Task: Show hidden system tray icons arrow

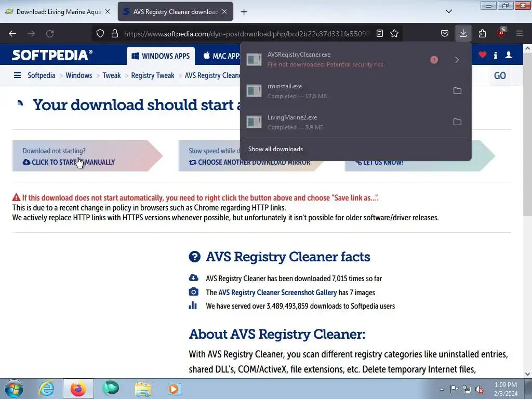Action: 442,389
